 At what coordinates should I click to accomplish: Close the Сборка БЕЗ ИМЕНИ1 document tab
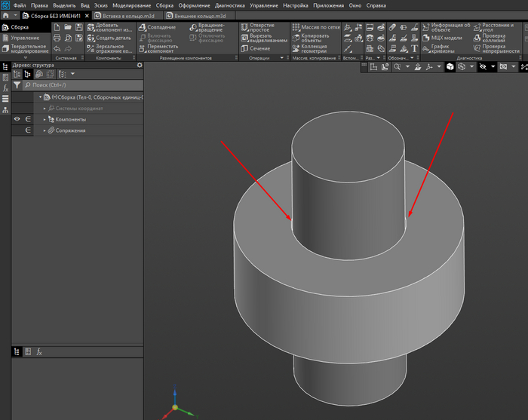(87, 16)
